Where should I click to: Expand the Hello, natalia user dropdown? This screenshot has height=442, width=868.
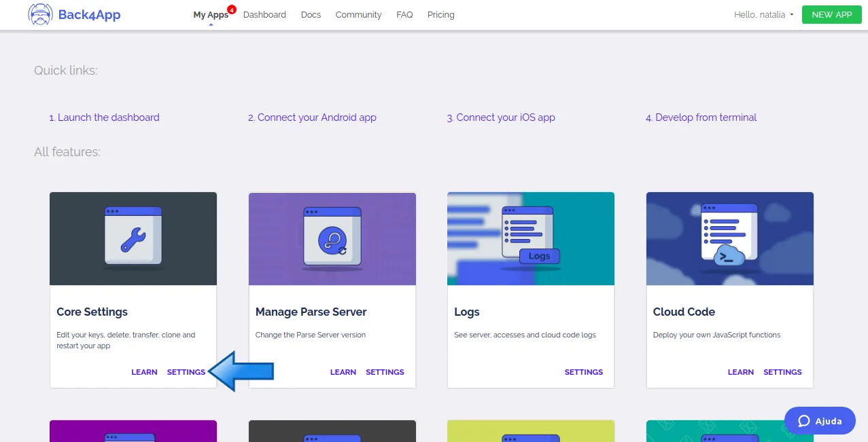pyautogui.click(x=764, y=14)
